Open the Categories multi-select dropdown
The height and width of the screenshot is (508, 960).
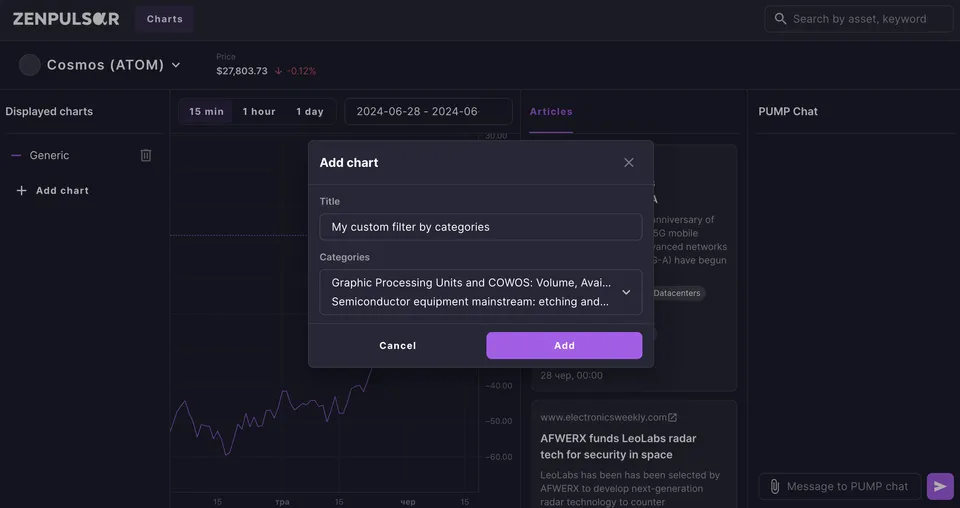point(481,292)
